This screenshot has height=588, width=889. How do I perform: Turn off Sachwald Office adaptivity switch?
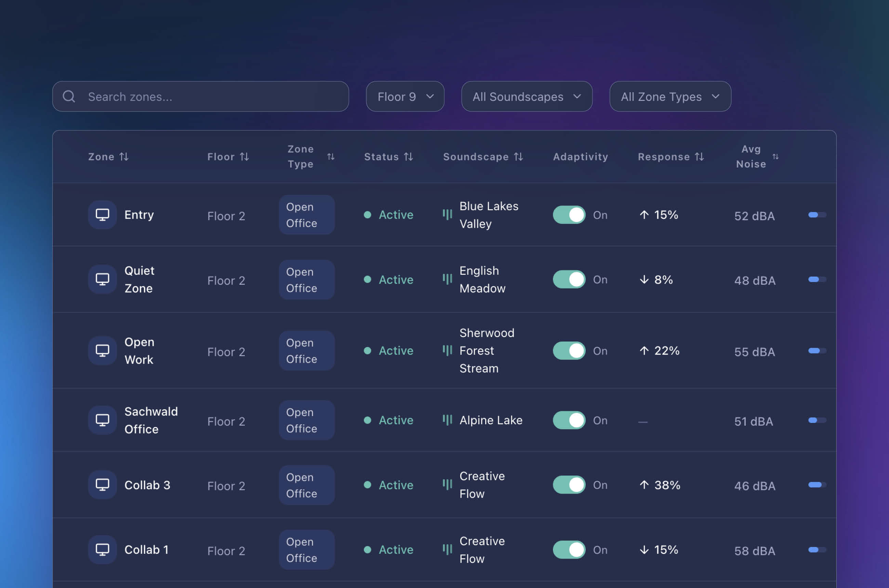click(569, 420)
